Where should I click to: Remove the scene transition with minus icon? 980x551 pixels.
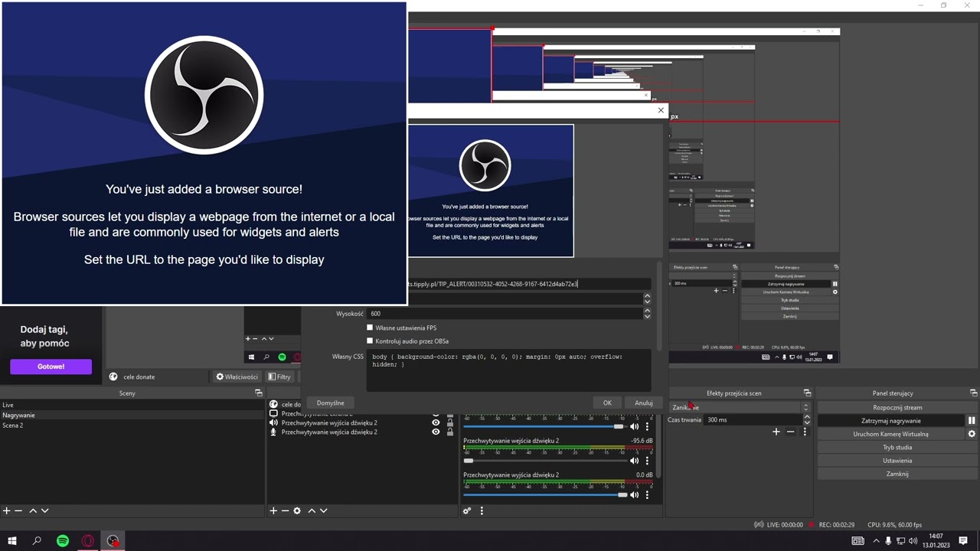tap(790, 432)
